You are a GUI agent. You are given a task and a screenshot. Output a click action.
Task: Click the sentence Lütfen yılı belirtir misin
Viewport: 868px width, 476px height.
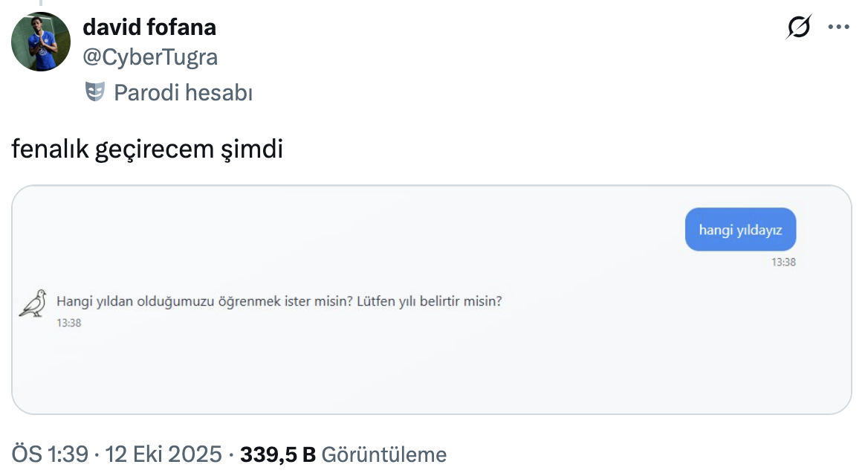[430, 302]
